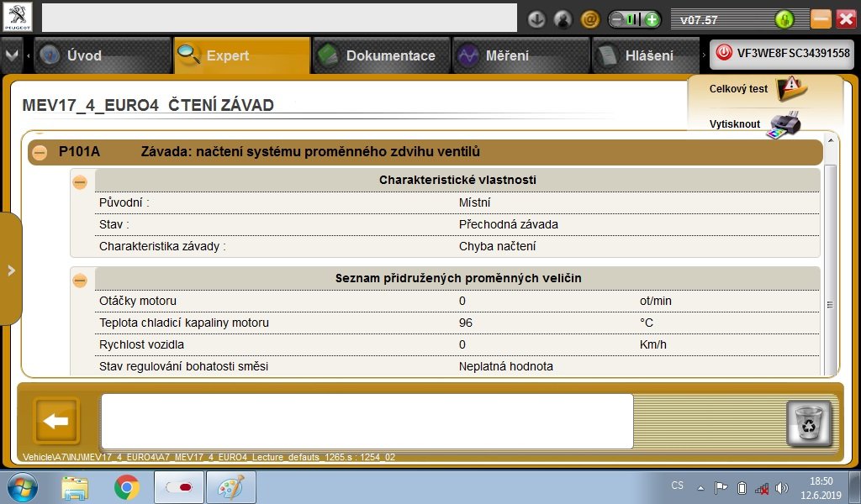Go back with the orange arrow button
861x504 pixels.
[x=56, y=421]
